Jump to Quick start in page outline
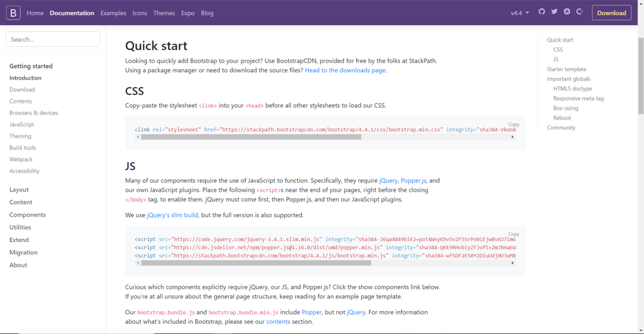 tap(560, 40)
